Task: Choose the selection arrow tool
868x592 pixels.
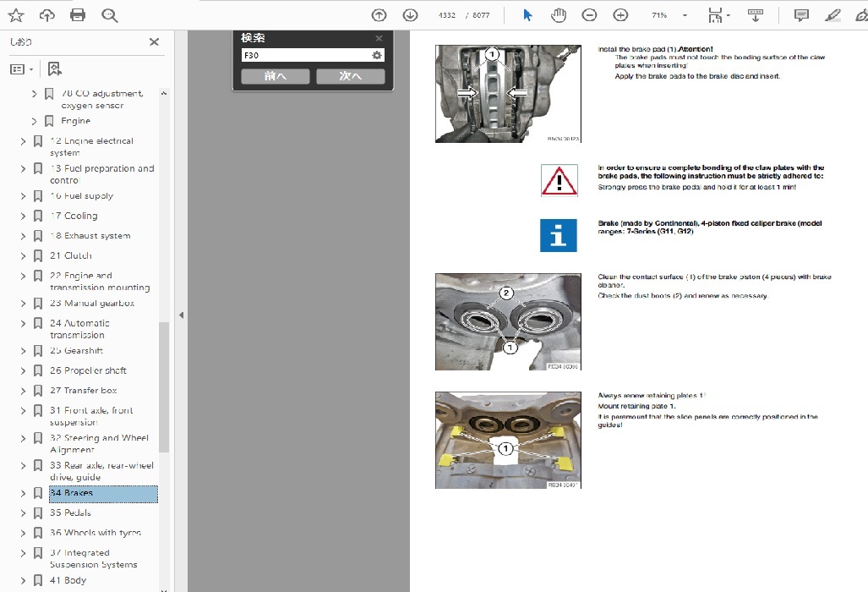Action: point(527,15)
